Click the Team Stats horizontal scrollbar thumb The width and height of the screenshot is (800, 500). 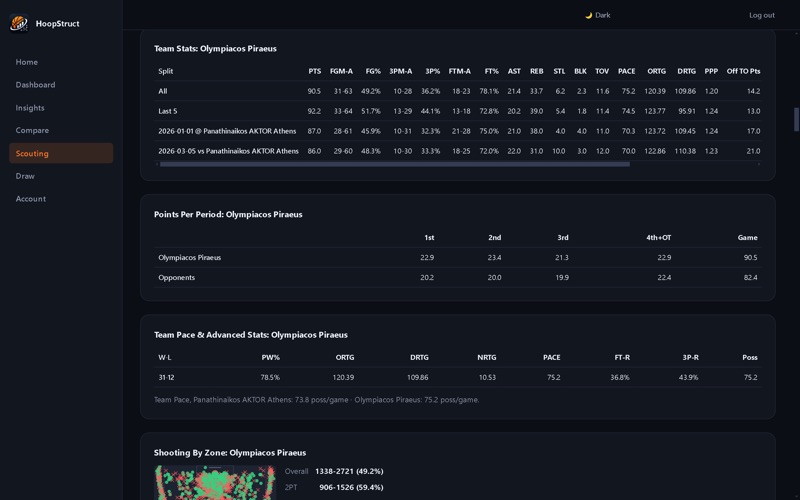(394, 164)
